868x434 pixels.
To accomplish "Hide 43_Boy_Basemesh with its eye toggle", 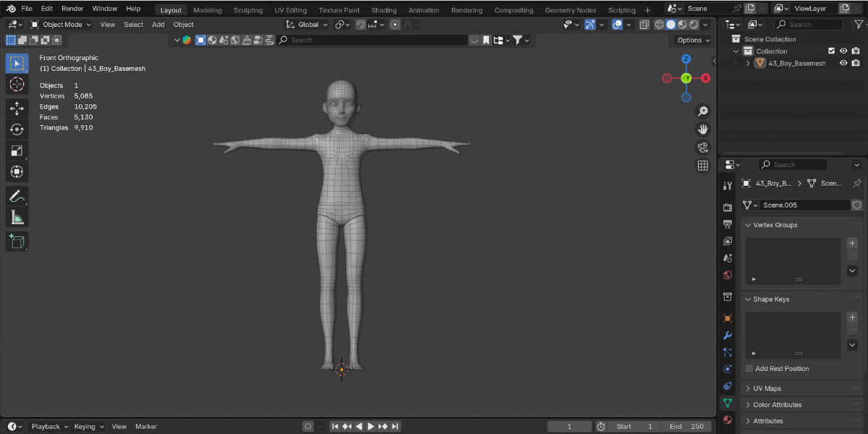I will [x=843, y=63].
